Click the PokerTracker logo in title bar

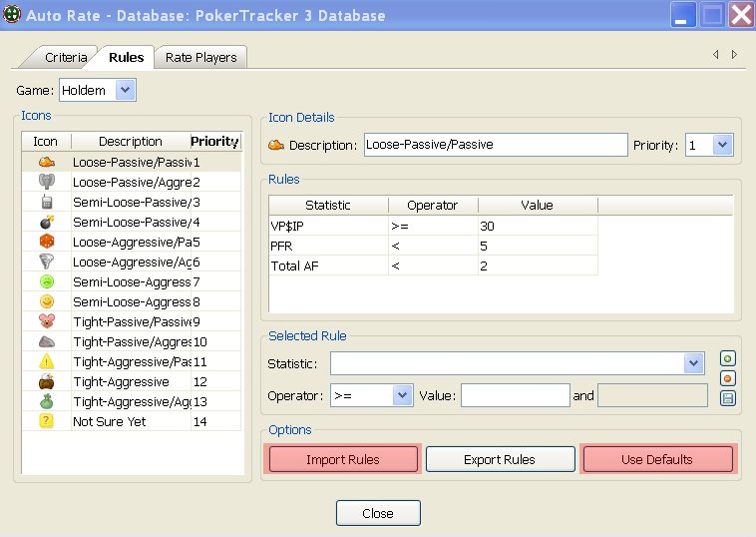pos(12,15)
